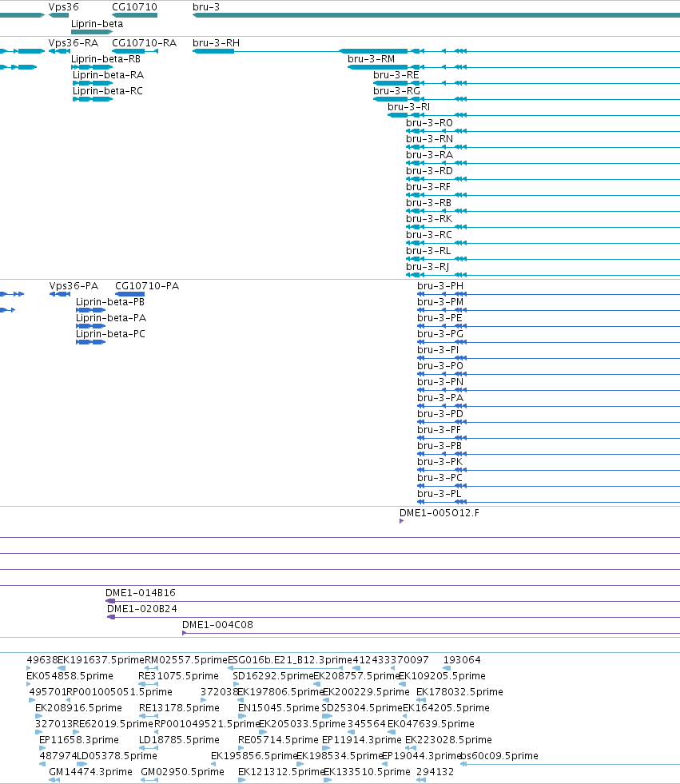The image size is (680, 784).
Task: Open transcript Vps36-RA
Action: click(74, 43)
